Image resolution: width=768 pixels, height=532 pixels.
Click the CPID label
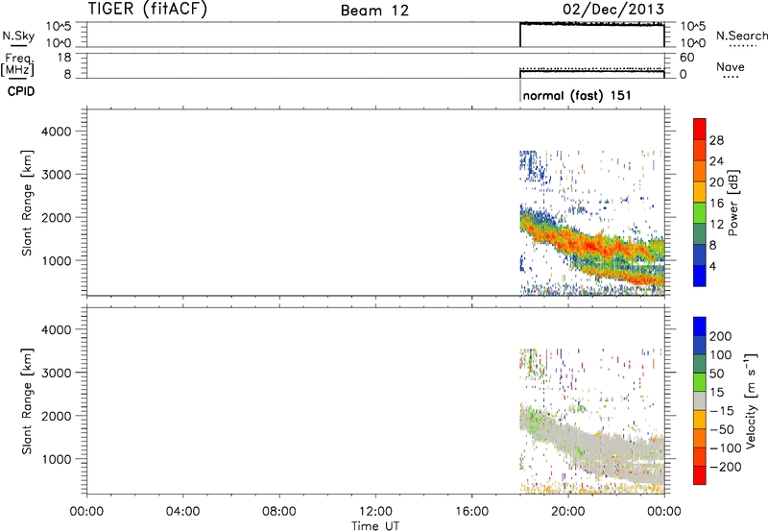pos(21,91)
